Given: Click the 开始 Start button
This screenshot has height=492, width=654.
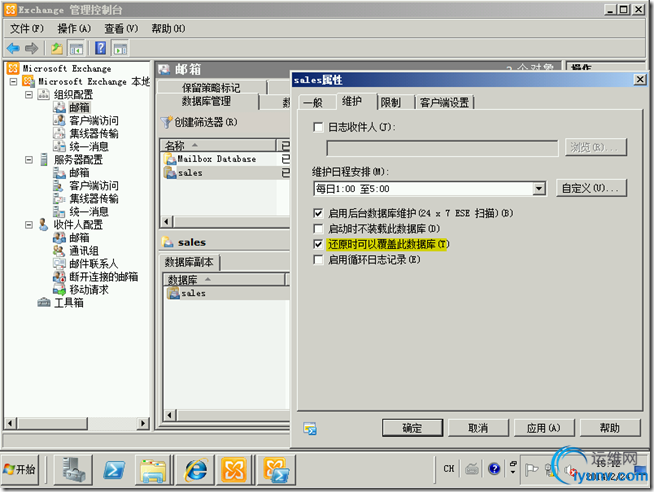Looking at the screenshot, I should pos(19,470).
